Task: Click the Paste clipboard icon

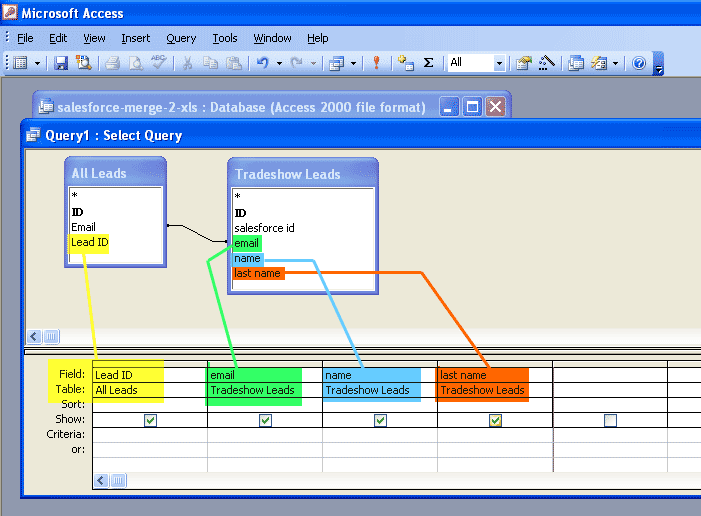Action: pyautogui.click(x=234, y=63)
